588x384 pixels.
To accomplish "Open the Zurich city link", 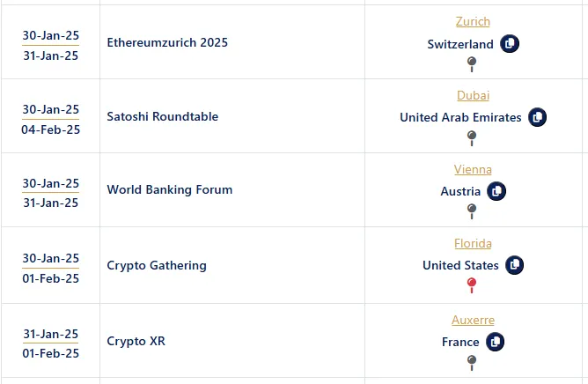I will (x=473, y=21).
